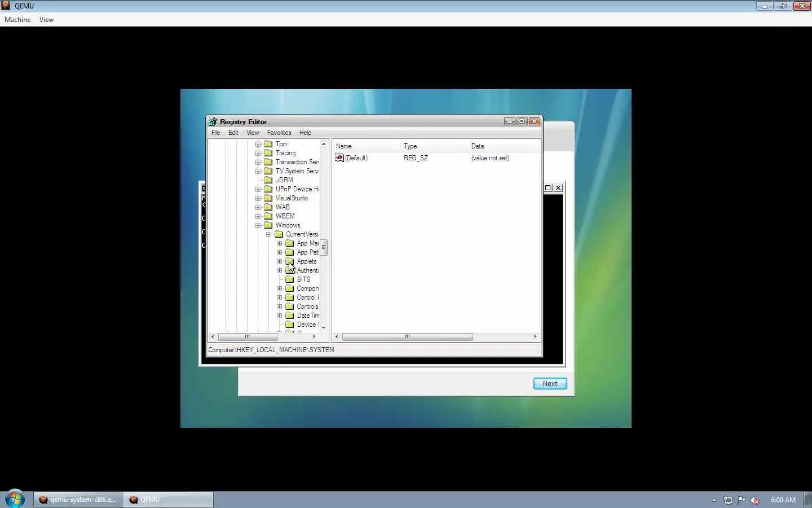Expand the Applets key
This screenshot has height=508, width=812.
[280, 261]
